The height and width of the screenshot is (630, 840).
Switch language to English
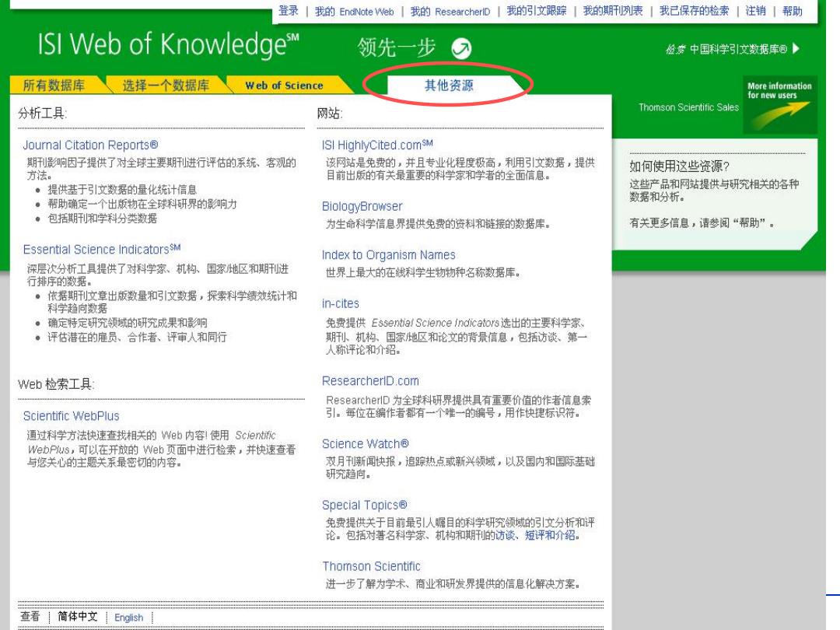point(128,618)
